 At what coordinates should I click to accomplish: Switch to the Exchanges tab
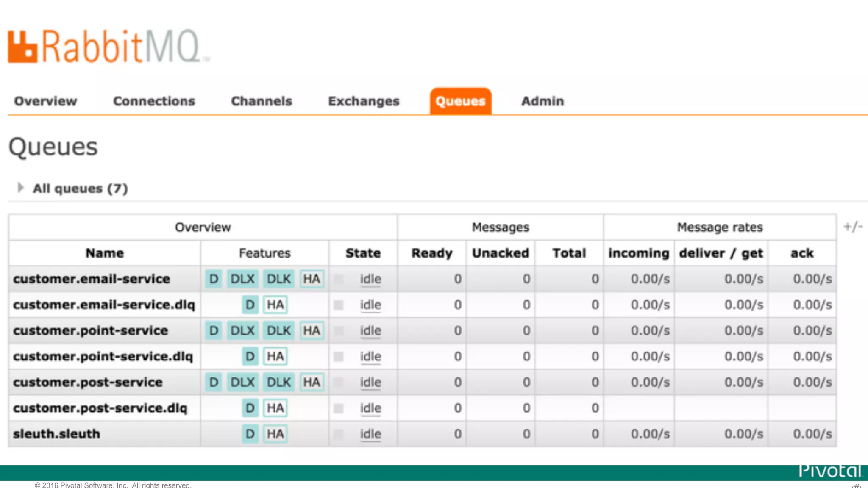(364, 101)
